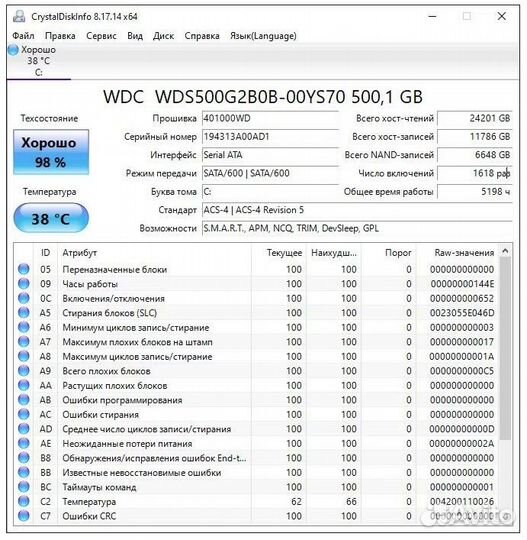This screenshot has height=540, width=527.
Task: Click the ID column header
Action: point(45,252)
